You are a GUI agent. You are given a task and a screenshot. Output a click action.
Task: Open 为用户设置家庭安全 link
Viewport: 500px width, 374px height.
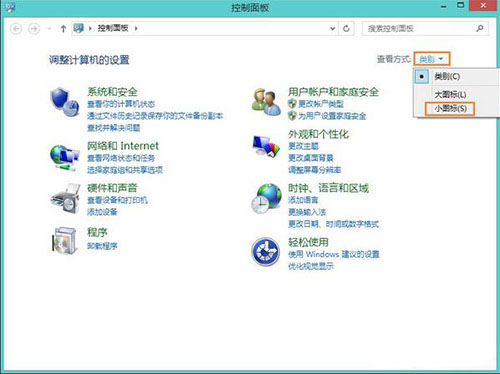[332, 116]
